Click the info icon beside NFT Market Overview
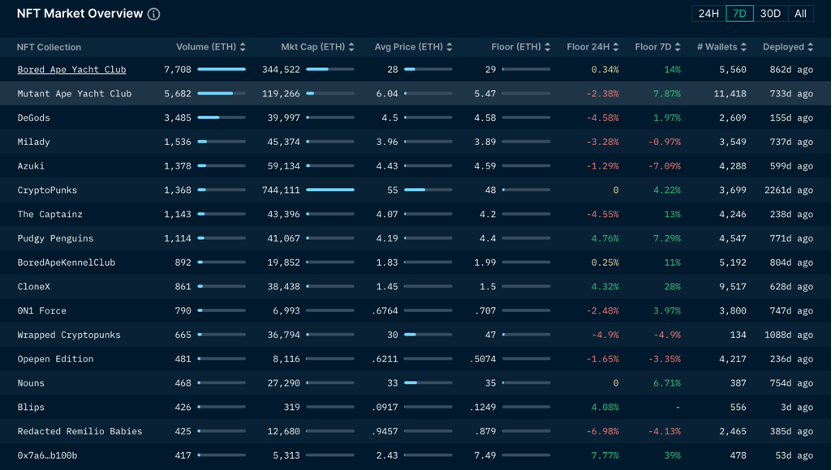Viewport: 832px width, 470px height. pos(153,15)
